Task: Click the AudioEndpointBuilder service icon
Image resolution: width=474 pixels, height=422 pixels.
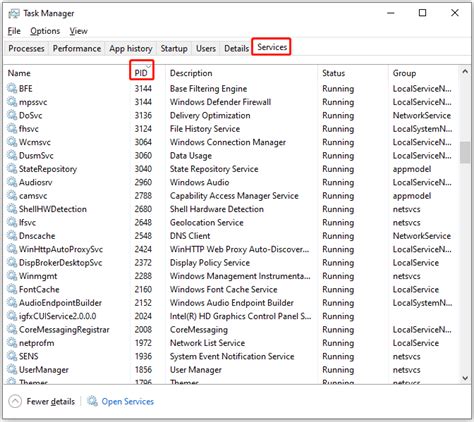Action: point(12,302)
